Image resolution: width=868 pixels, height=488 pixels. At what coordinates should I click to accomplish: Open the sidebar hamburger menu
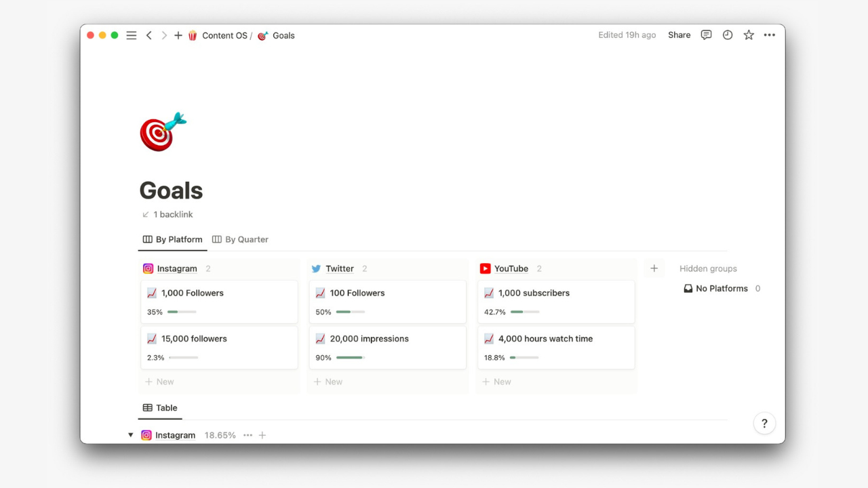[132, 35]
